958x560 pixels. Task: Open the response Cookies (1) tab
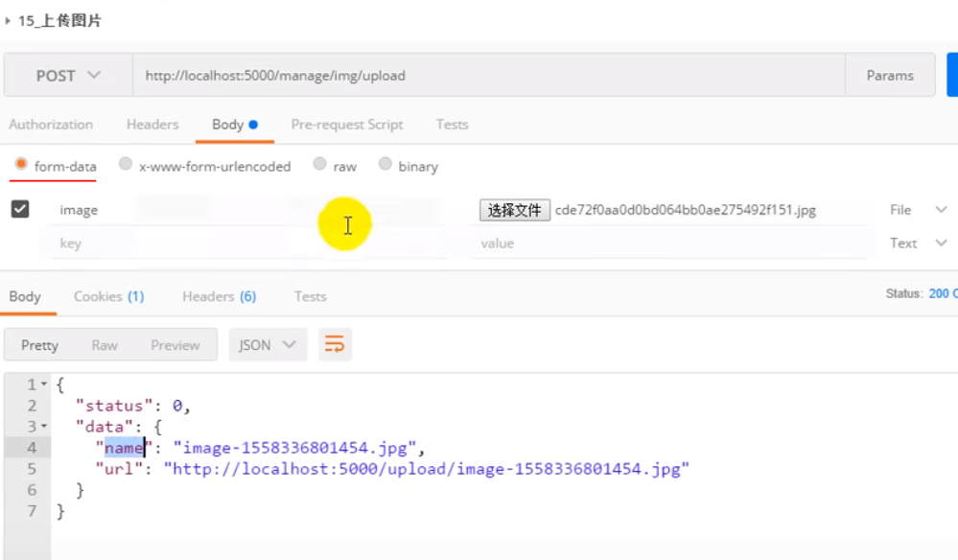[x=108, y=297]
